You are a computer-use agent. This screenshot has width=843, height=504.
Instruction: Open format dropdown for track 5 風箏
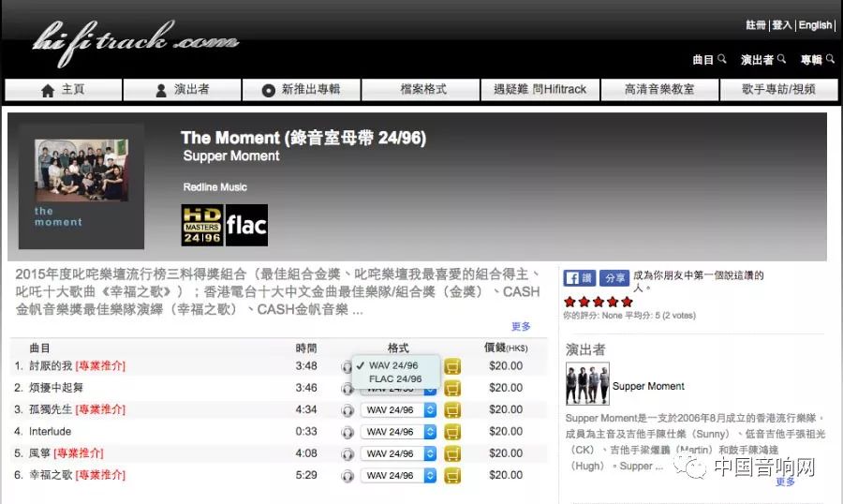pyautogui.click(x=398, y=454)
